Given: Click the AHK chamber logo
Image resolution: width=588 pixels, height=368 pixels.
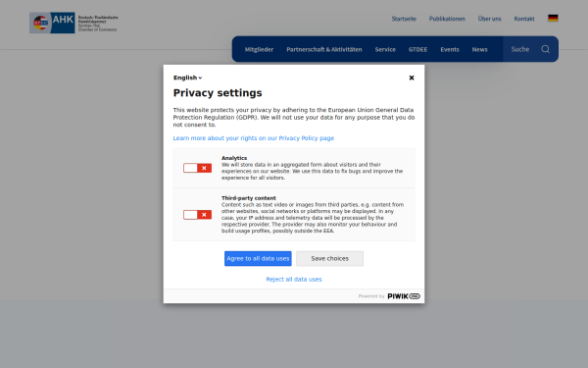Looking at the screenshot, I should pyautogui.click(x=73, y=23).
